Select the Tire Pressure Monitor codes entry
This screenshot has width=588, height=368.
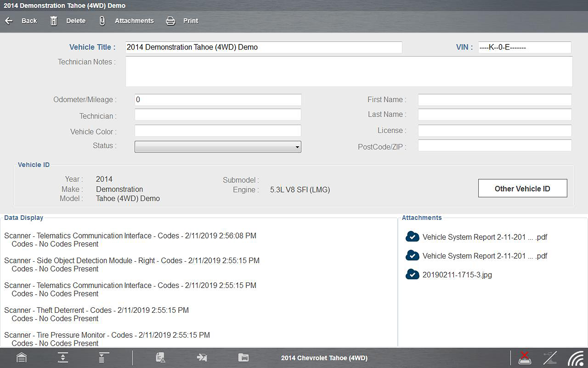pos(107,335)
